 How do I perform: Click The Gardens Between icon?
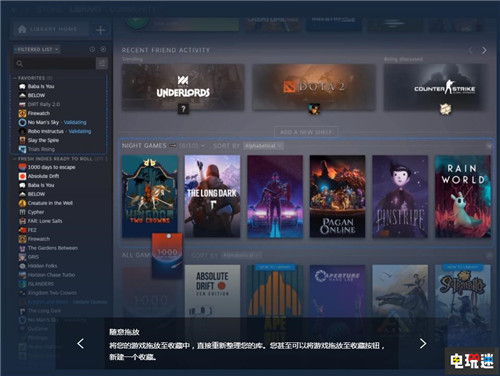(22, 248)
